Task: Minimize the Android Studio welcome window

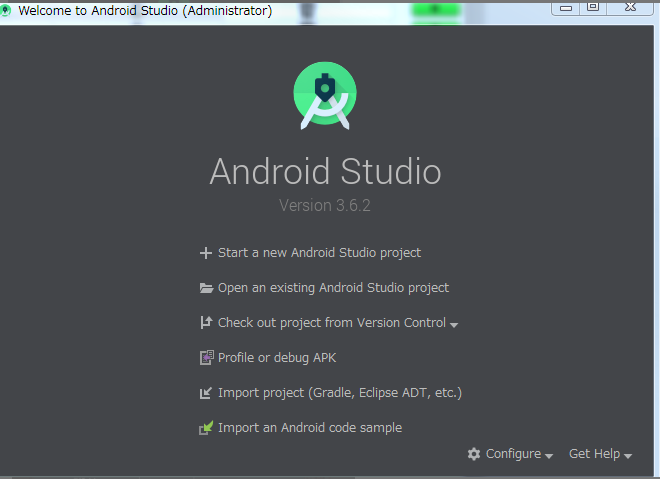Action: (566, 8)
